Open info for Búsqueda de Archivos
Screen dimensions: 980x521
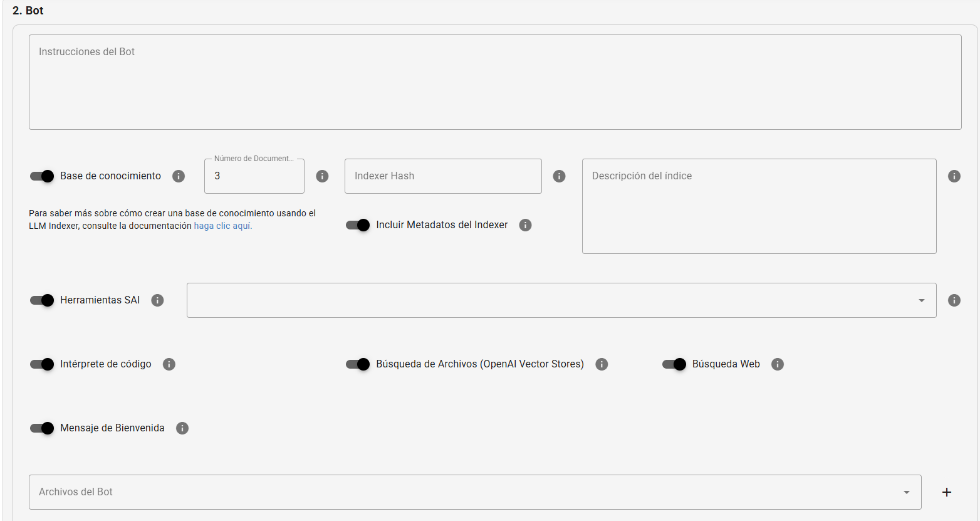point(602,364)
